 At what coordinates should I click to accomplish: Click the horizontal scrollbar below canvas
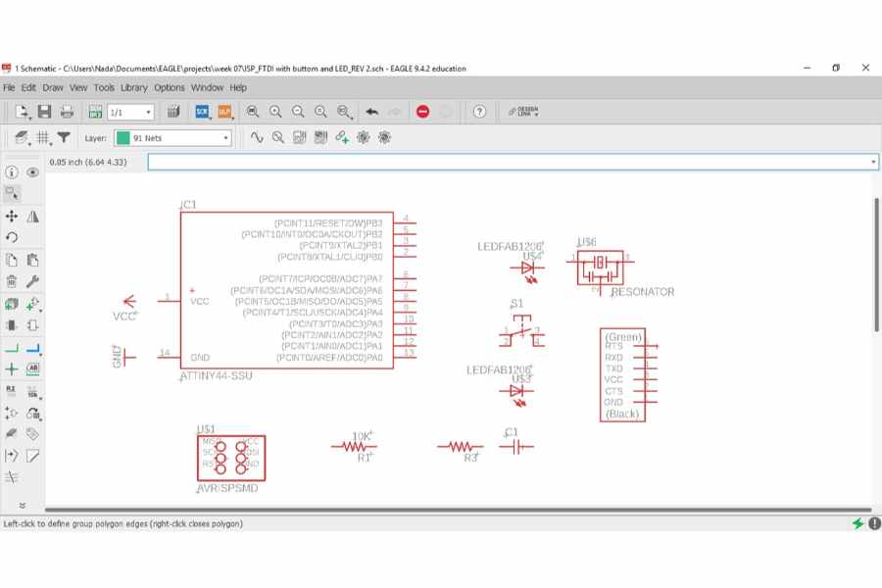(459, 511)
